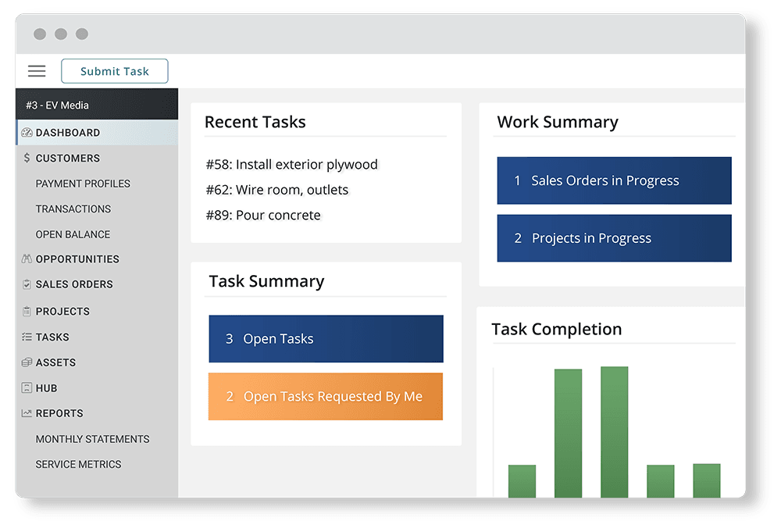781x532 pixels.
Task: Expand the Reports section
Action: [60, 413]
